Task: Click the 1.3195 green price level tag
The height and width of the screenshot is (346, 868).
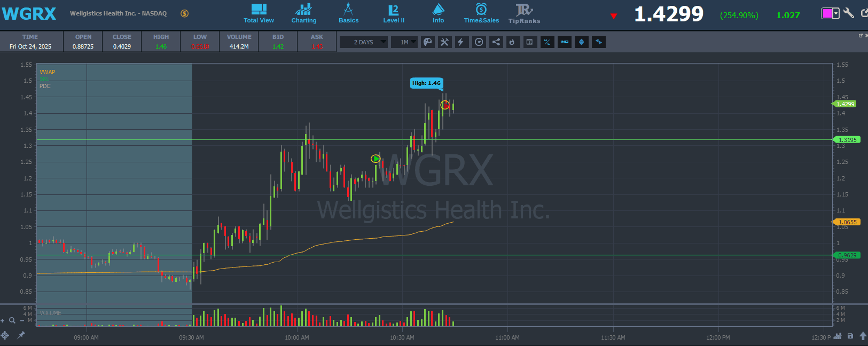Action: [847, 140]
